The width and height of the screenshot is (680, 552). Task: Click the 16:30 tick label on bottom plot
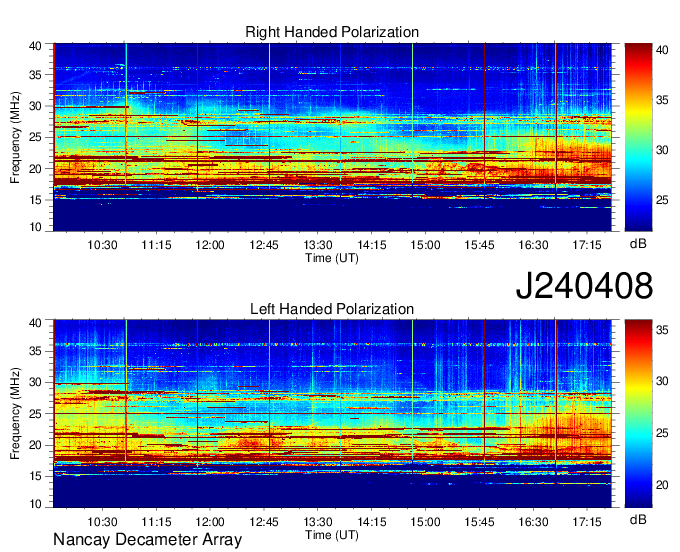pyautogui.click(x=533, y=522)
